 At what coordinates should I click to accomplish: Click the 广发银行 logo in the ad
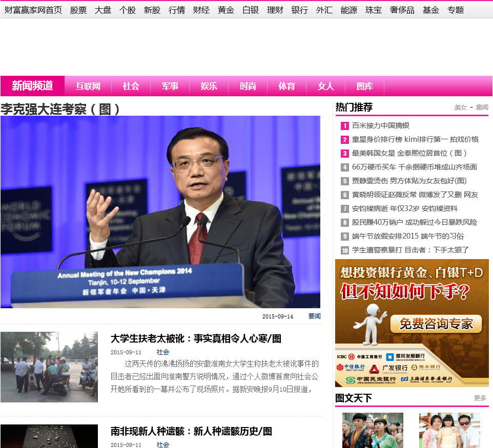pos(388,368)
